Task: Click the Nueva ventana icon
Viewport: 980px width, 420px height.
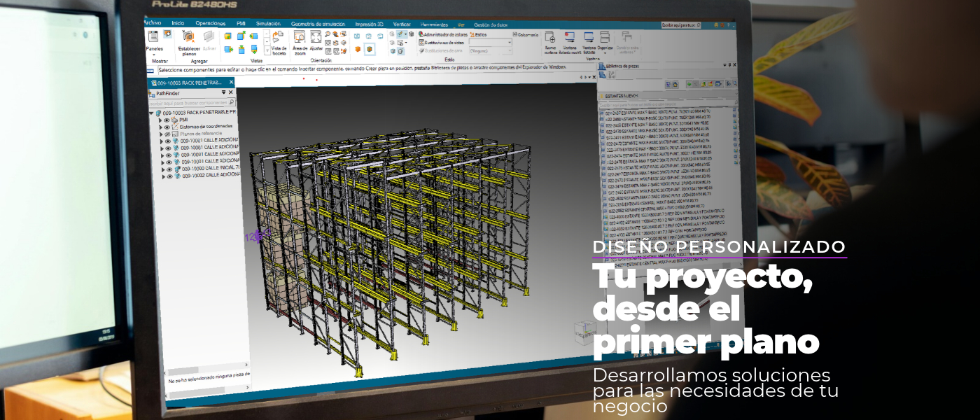Action: coord(550,36)
